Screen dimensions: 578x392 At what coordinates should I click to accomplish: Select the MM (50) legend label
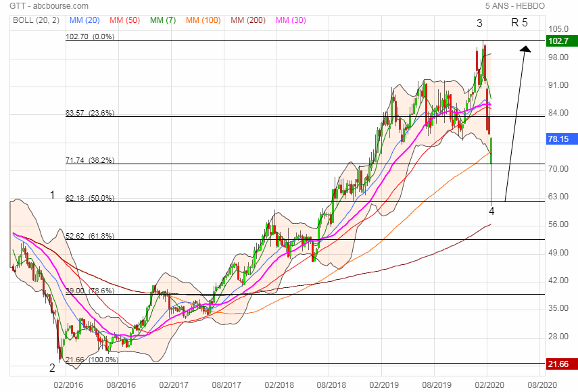point(125,20)
